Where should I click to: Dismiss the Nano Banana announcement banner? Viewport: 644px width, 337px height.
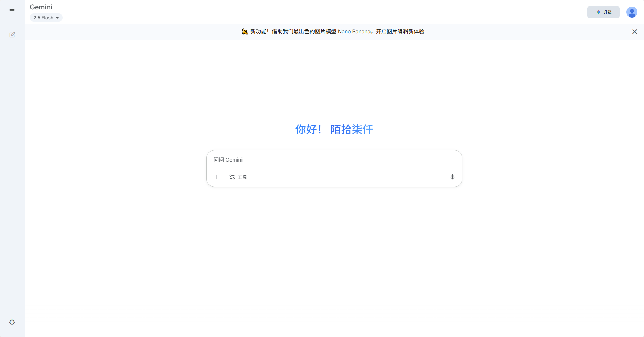[x=634, y=32]
